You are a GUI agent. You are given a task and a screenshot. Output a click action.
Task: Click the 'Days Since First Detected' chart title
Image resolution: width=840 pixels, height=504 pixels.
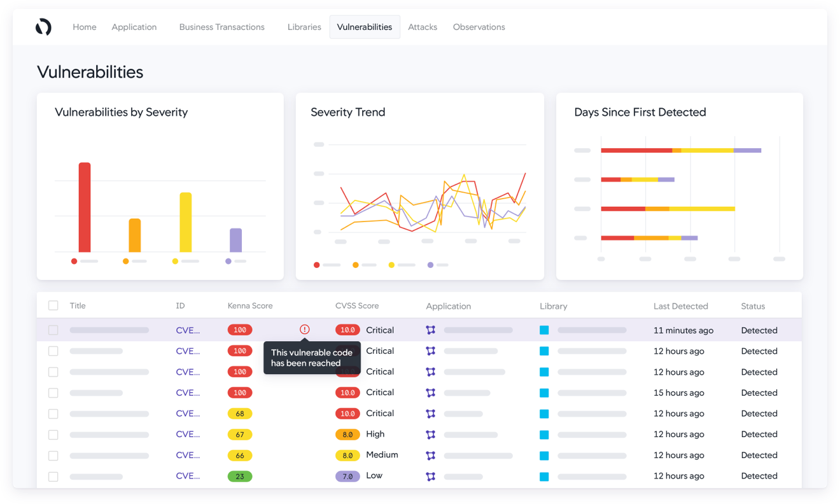[x=640, y=112]
